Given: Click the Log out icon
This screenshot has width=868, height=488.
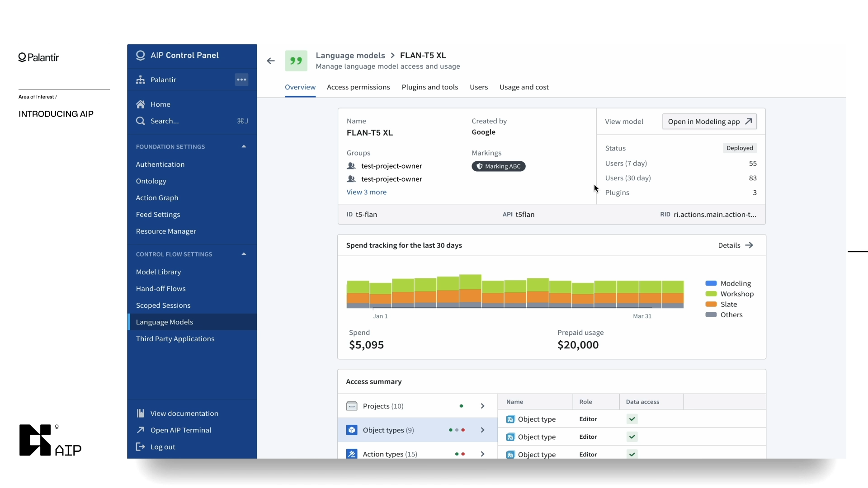Looking at the screenshot, I should point(141,447).
